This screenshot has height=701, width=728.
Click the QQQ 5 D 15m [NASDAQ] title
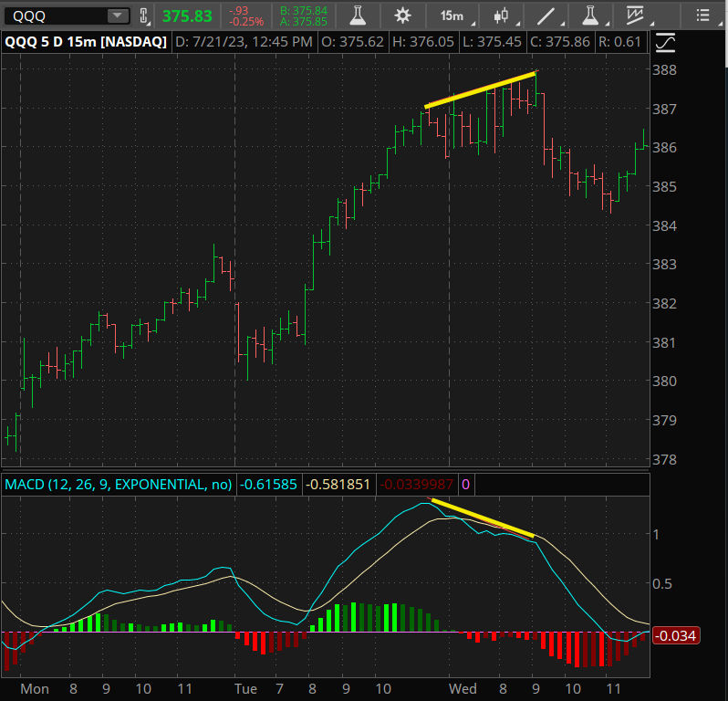(86, 42)
